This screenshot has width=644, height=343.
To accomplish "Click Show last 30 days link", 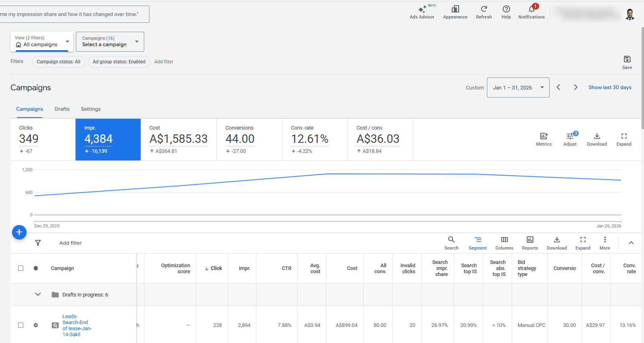I will coord(610,87).
